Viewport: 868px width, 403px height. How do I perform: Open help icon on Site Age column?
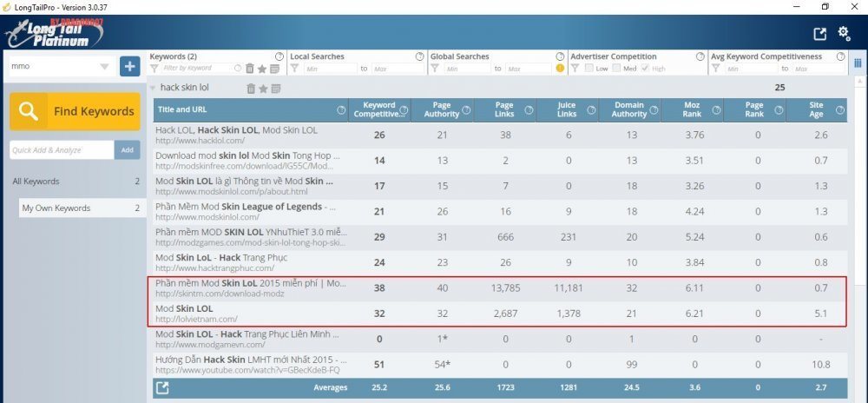tap(841, 110)
